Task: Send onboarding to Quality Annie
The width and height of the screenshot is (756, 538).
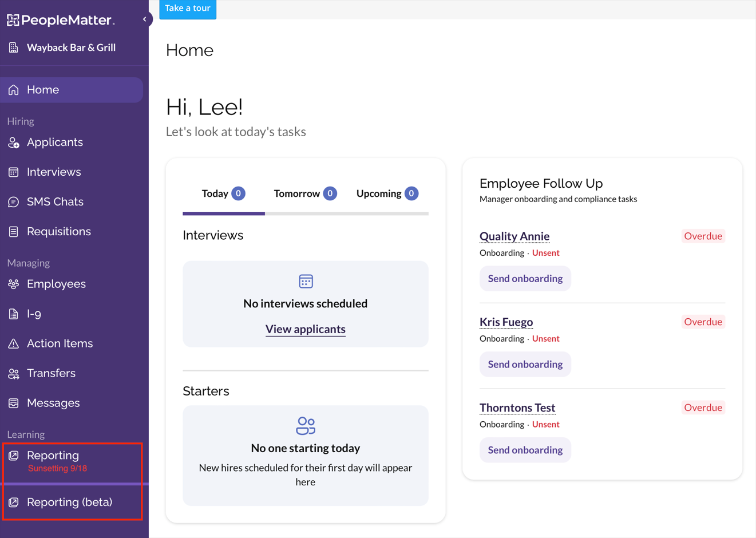Action: 525,279
